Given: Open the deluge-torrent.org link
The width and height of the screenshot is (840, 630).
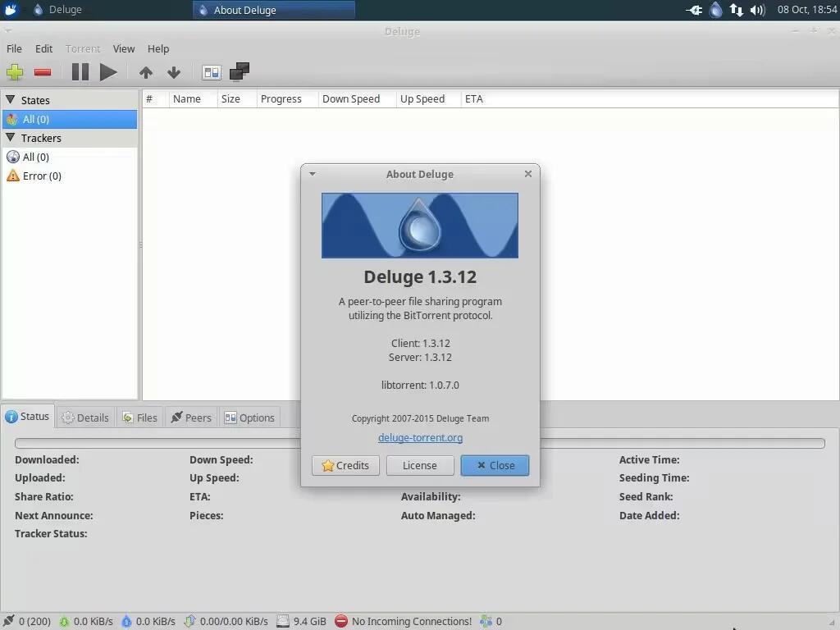Looking at the screenshot, I should click(421, 438).
